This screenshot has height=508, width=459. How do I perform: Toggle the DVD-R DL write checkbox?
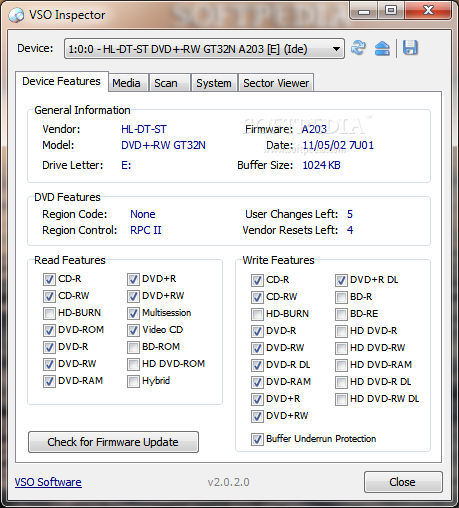pos(257,365)
